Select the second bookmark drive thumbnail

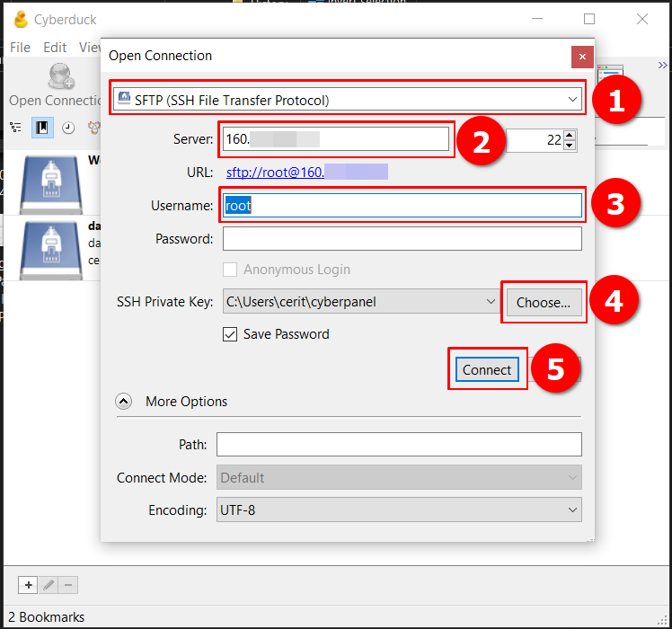(51, 251)
